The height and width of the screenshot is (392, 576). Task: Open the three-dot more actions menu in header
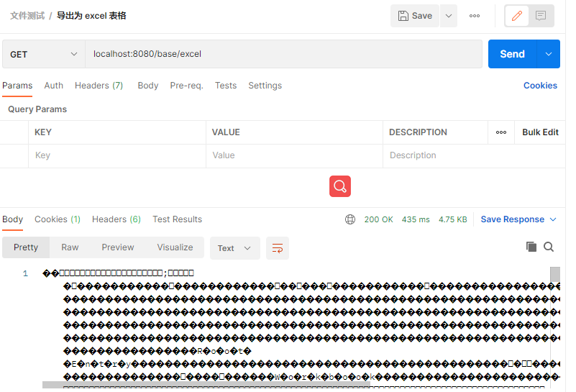pyautogui.click(x=474, y=16)
